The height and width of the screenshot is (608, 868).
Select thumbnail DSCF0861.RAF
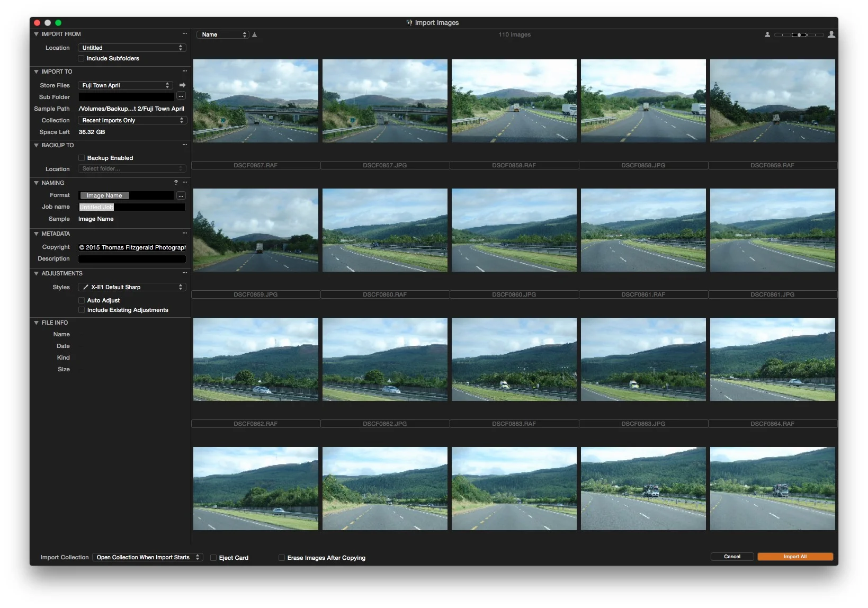643,230
